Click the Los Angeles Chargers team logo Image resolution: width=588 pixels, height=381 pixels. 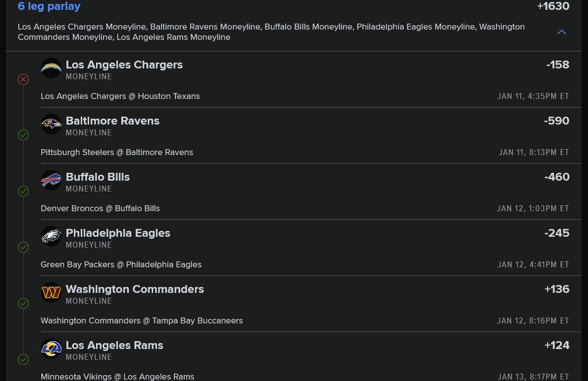pyautogui.click(x=51, y=68)
